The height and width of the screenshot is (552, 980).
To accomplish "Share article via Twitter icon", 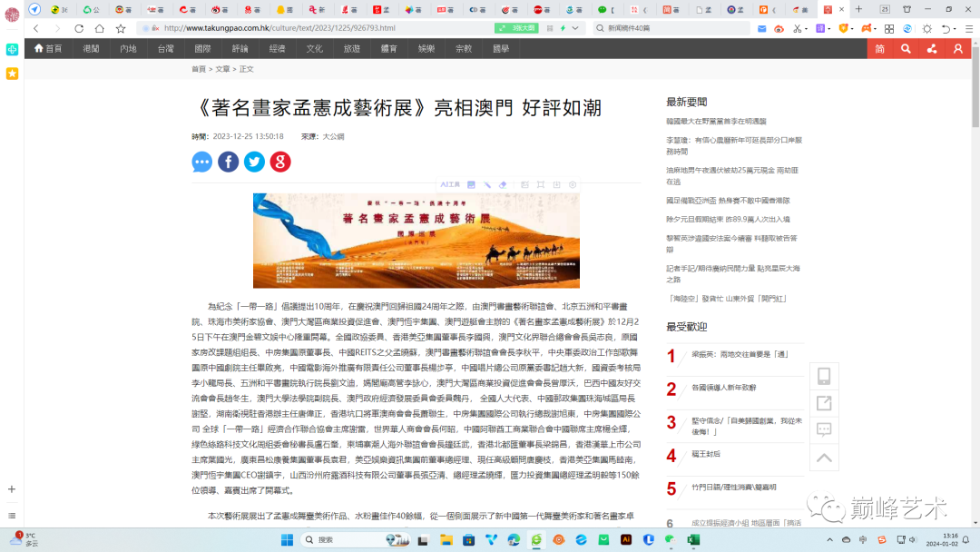I will (254, 162).
